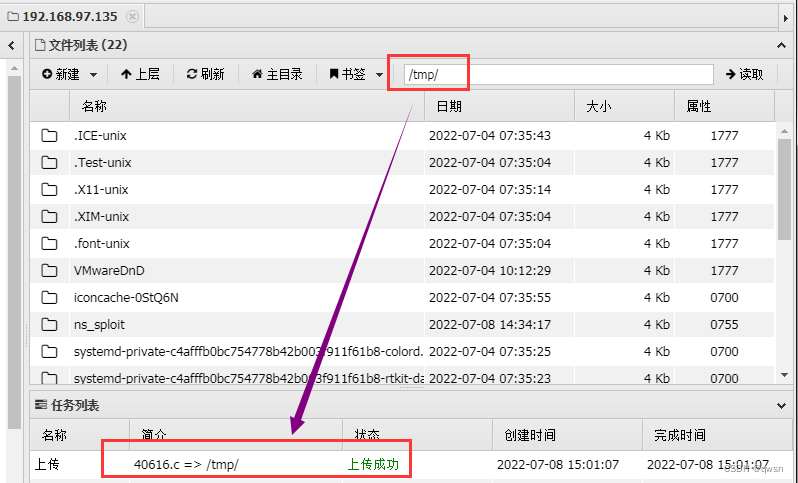The width and height of the screenshot is (798, 483).
Task: Click the left sidebar vertical scrollbar thumb
Action: coord(14,252)
